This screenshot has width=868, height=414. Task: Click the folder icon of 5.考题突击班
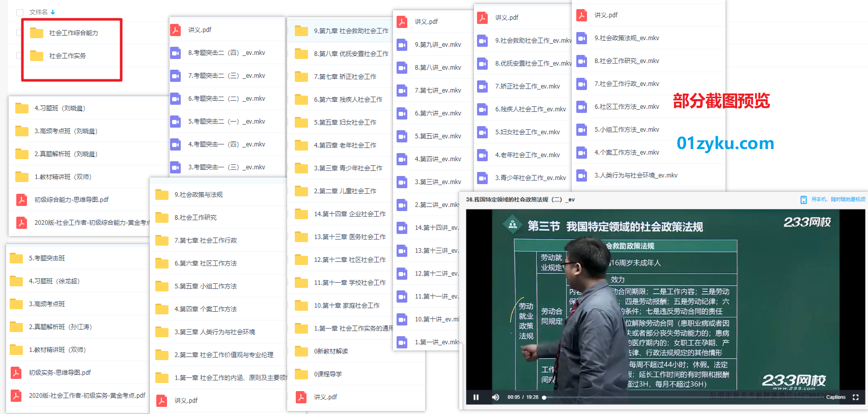pos(16,258)
